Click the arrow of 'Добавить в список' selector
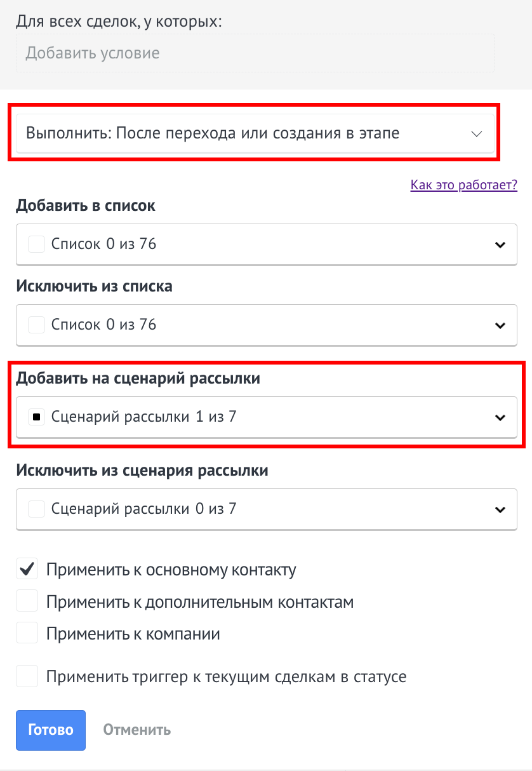The image size is (532, 771). [500, 245]
